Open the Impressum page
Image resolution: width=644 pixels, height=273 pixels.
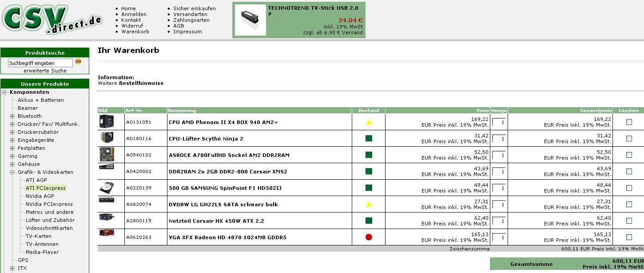tap(187, 32)
